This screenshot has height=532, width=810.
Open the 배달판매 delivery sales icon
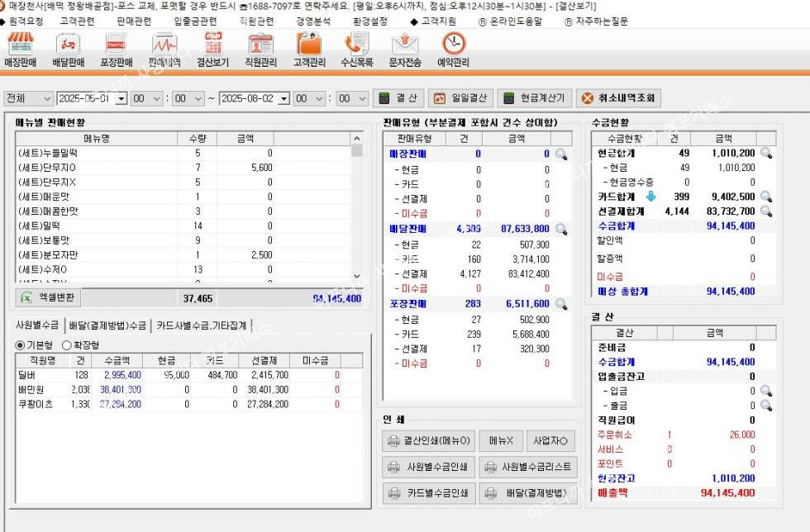pos(69,49)
